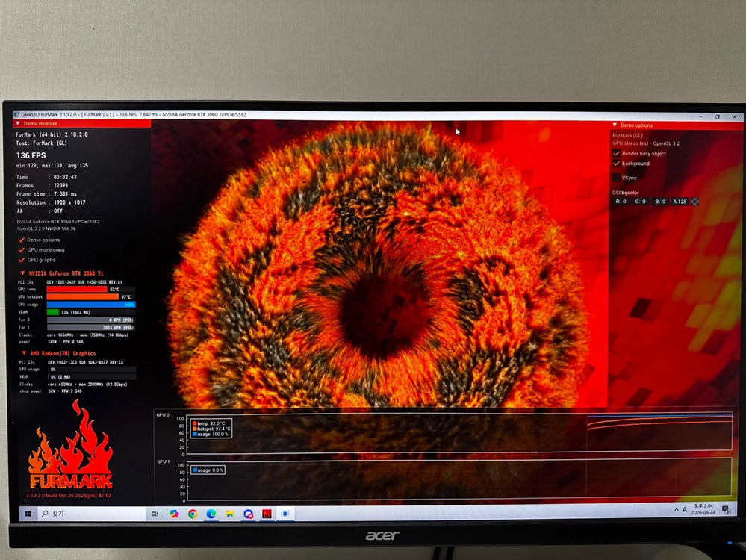
Task: Disable Render furry object checkbox
Action: tap(617, 153)
